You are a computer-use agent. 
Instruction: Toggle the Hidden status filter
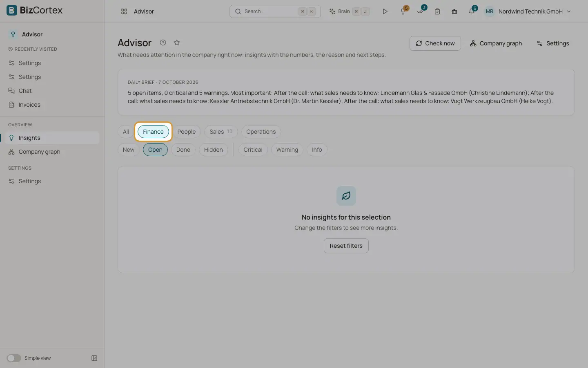coord(214,150)
